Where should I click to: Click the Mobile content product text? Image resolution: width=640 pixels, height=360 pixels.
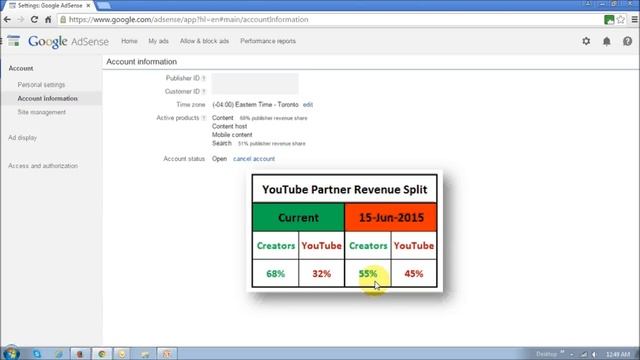pyautogui.click(x=232, y=135)
